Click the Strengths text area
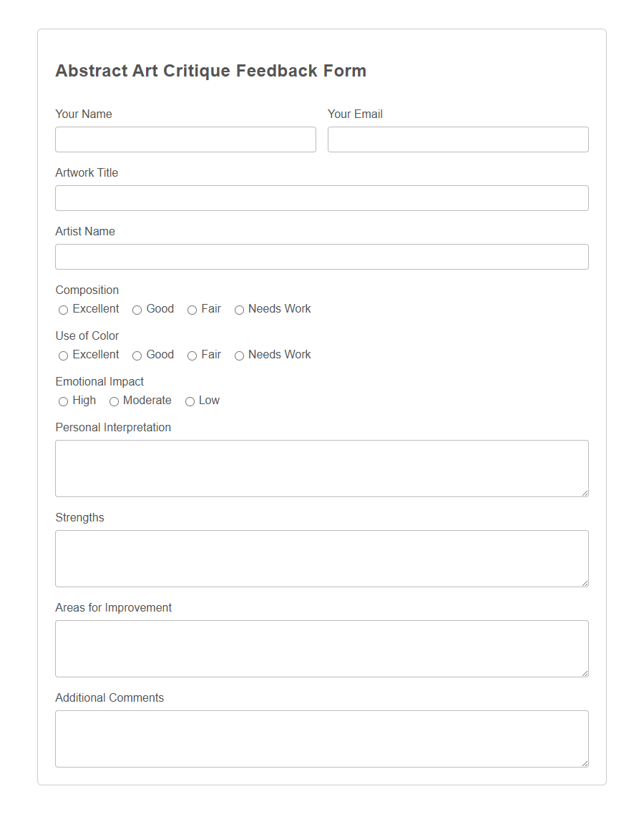Viewport: 644px width, 814px height. [x=321, y=559]
